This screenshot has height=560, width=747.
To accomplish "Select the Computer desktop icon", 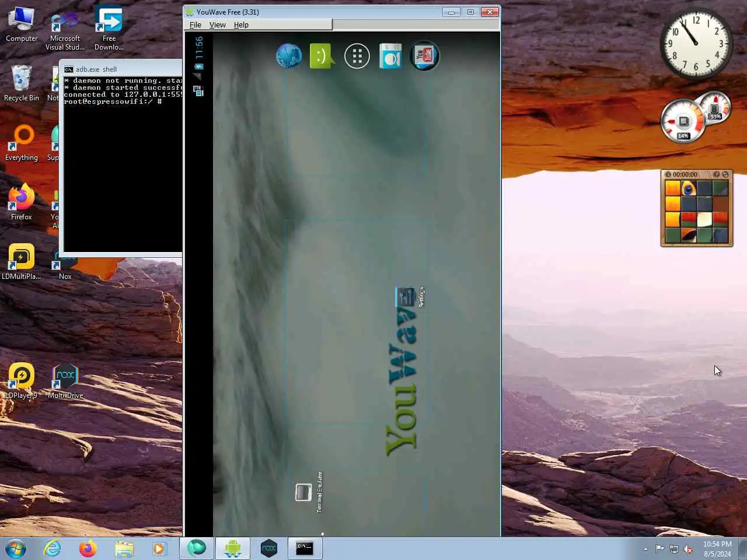I will tap(22, 25).
